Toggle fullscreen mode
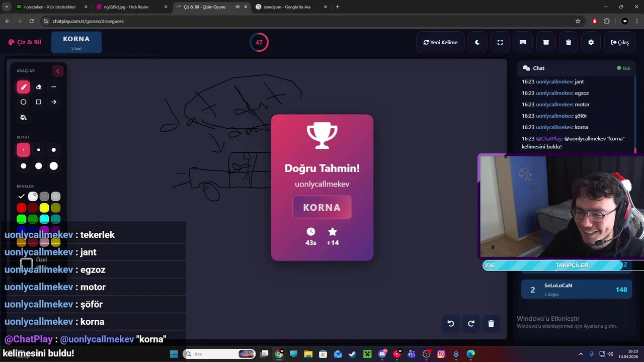 click(x=500, y=42)
